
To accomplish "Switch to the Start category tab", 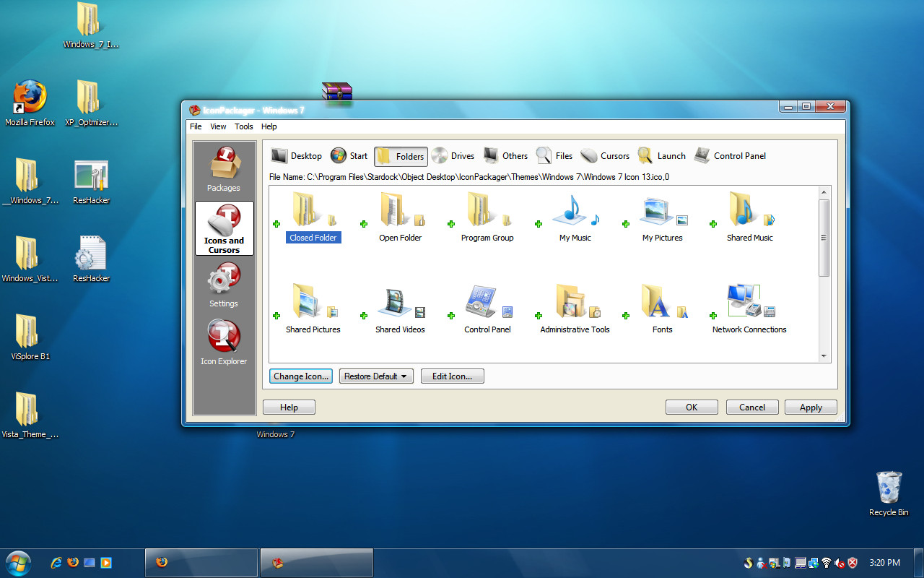I will click(x=349, y=156).
